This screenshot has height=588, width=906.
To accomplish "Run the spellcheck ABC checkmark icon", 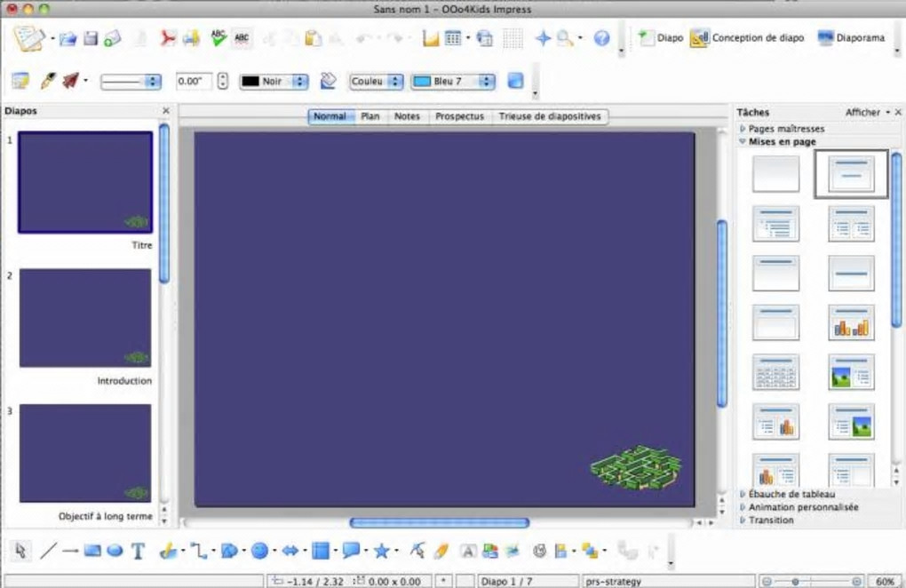I will coord(218,38).
